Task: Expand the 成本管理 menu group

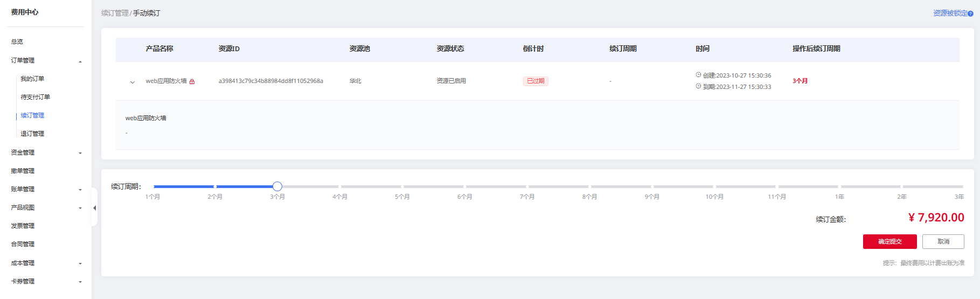Action: pyautogui.click(x=80, y=263)
